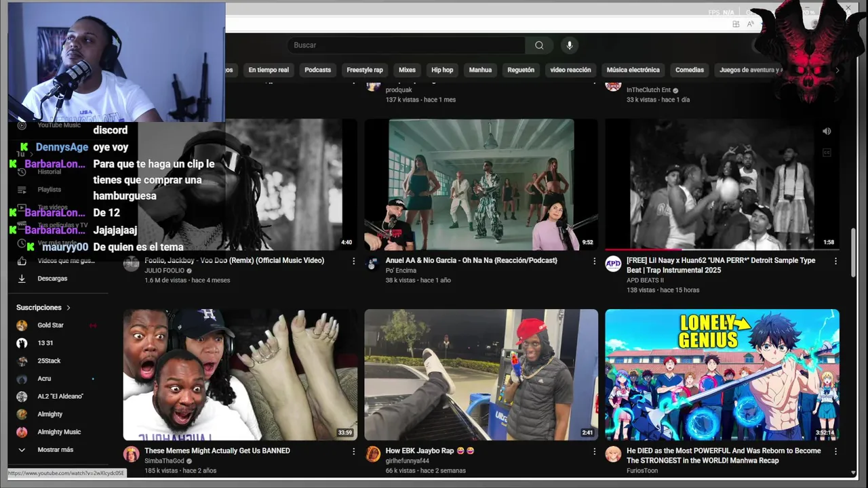Open options menu for How EBK Jaaybo Rap video
868x488 pixels.
(x=595, y=451)
